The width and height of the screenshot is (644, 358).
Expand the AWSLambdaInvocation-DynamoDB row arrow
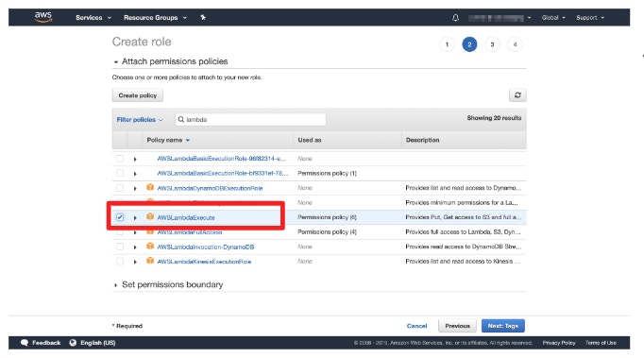(x=135, y=247)
